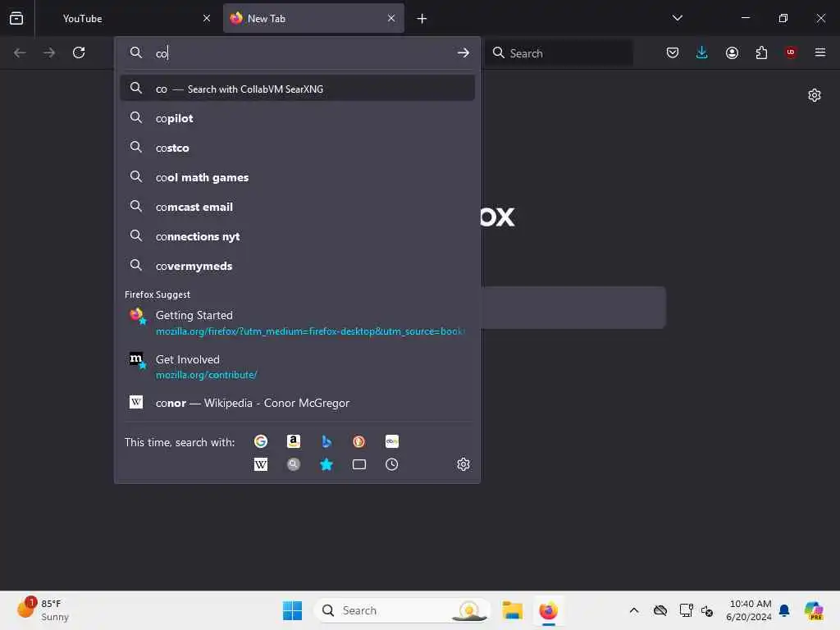The height and width of the screenshot is (630, 840).
Task: Select the 'connections nyt' suggestion
Action: point(298,236)
